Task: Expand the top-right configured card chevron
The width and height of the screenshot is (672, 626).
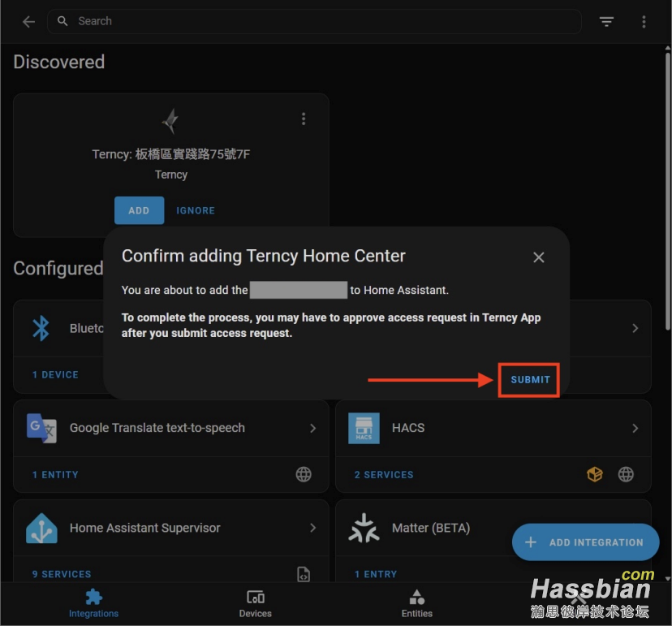Action: 635,328
